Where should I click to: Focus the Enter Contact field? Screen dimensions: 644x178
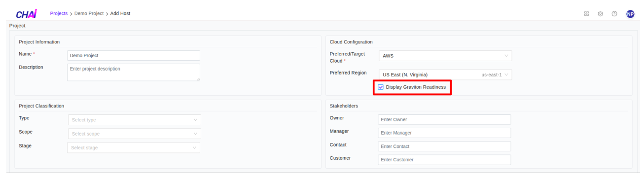tap(444, 146)
